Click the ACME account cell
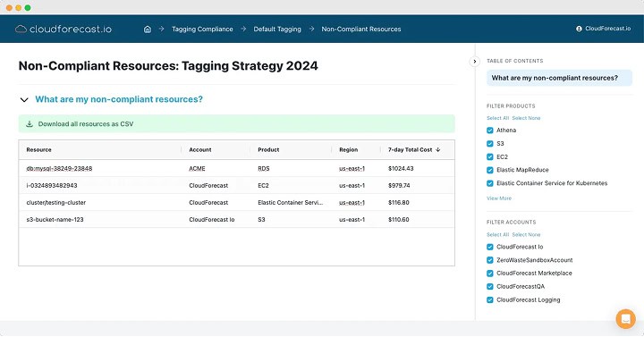Screen dimensions: 644x337 pos(197,169)
